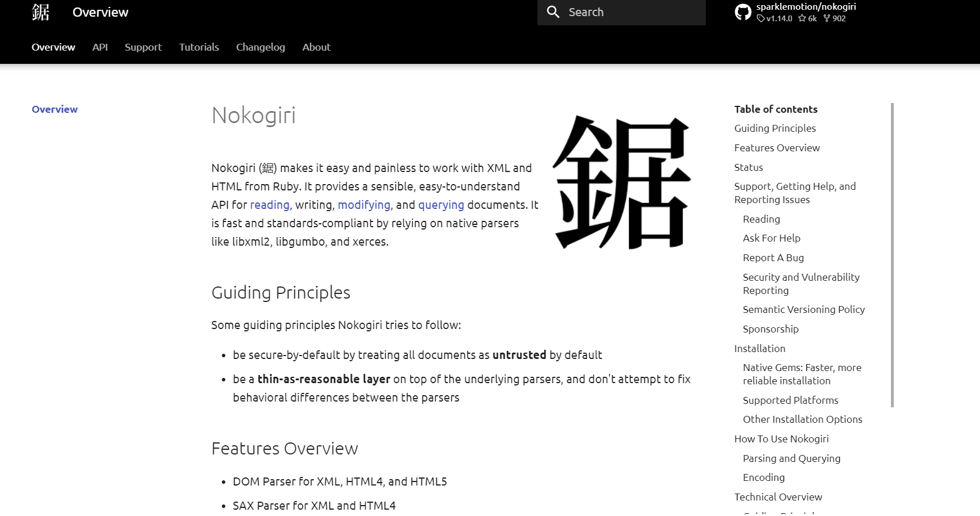
Task: Click the Overview title in header bar
Action: (100, 12)
